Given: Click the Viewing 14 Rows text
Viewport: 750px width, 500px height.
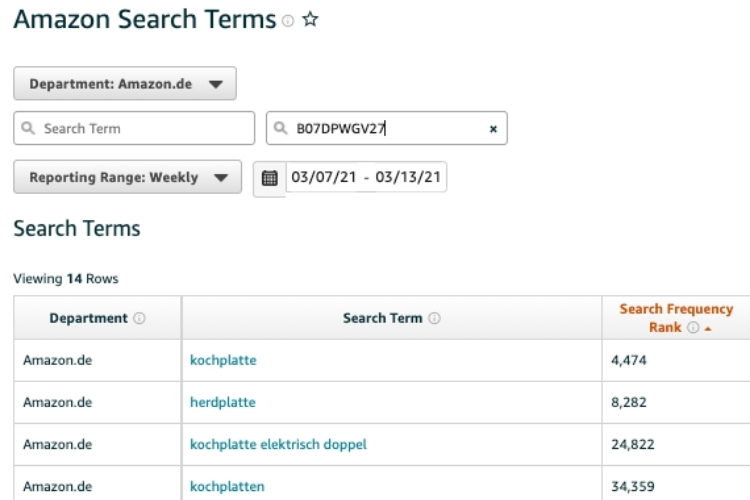Looking at the screenshot, I should pyautogui.click(x=66, y=278).
